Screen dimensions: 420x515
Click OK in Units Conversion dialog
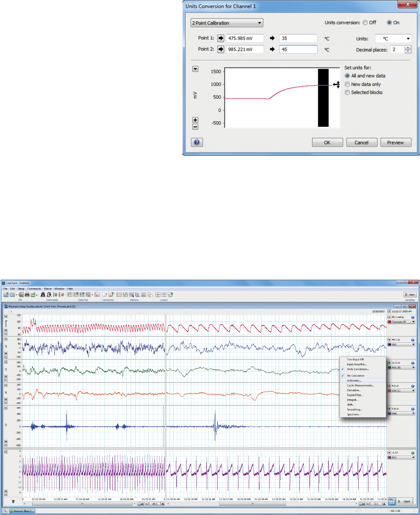tap(327, 142)
